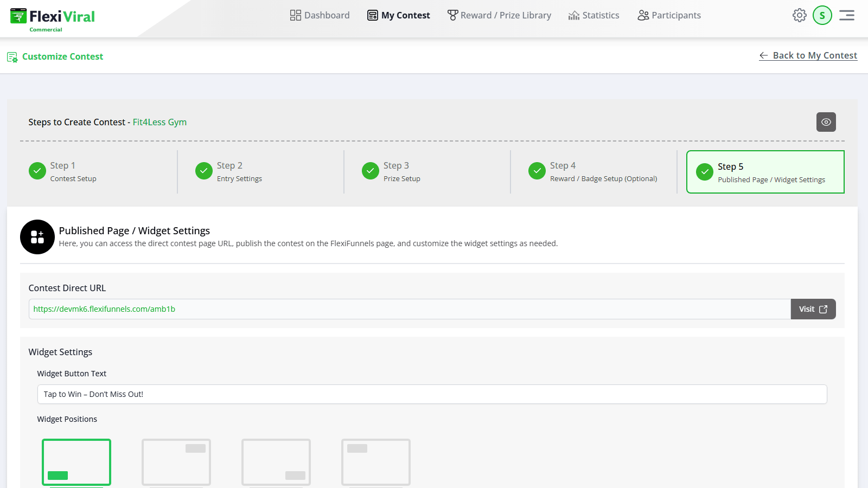This screenshot has height=488, width=868.
Task: Open the user profile avatar S
Action: click(822, 15)
